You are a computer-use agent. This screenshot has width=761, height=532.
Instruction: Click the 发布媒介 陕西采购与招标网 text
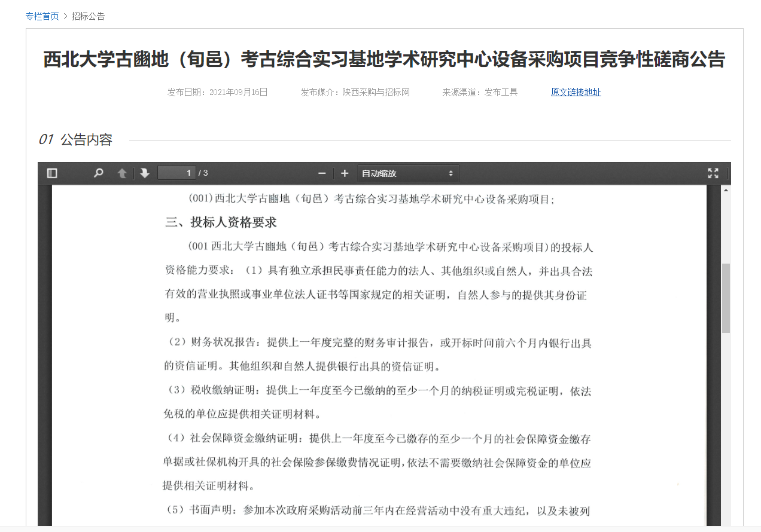coord(355,92)
